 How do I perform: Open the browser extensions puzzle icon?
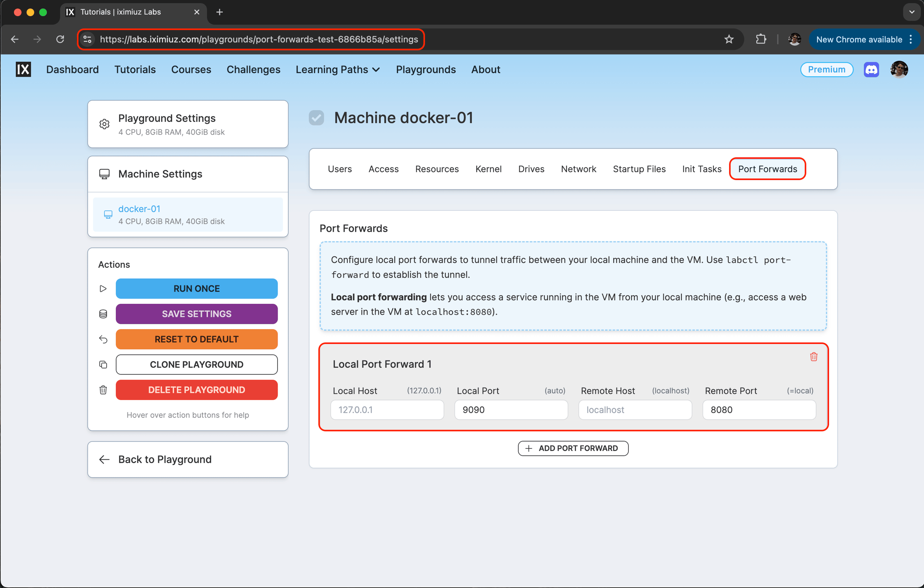point(761,39)
